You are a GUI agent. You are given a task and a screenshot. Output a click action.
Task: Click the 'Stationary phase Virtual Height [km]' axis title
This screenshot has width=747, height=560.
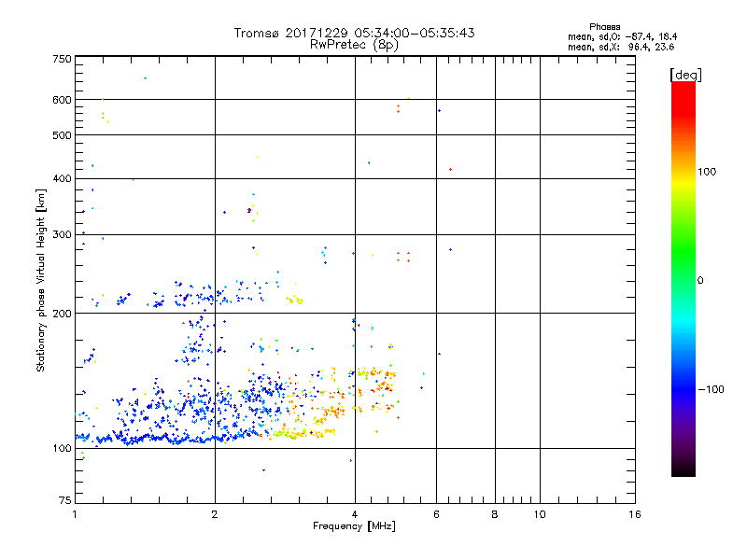point(41,280)
